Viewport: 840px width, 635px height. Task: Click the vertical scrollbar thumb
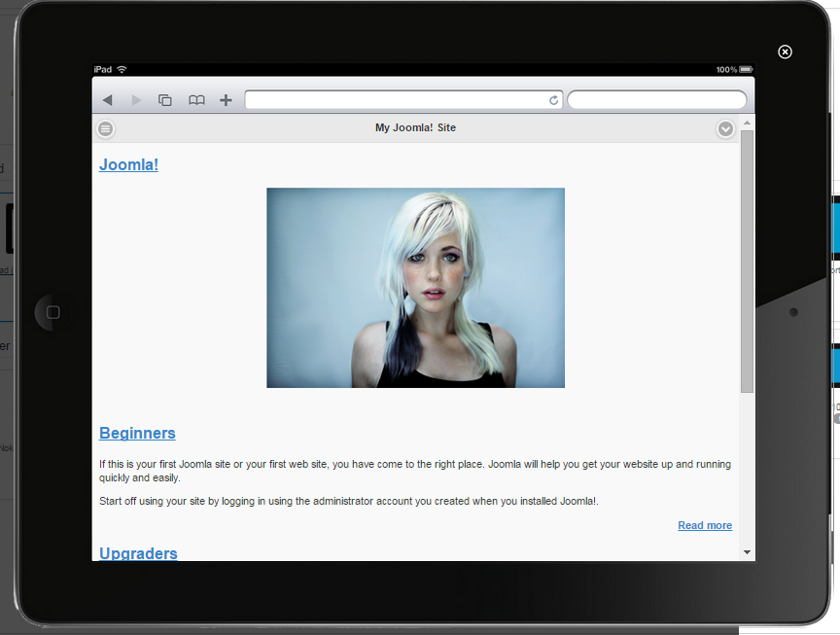(x=747, y=261)
